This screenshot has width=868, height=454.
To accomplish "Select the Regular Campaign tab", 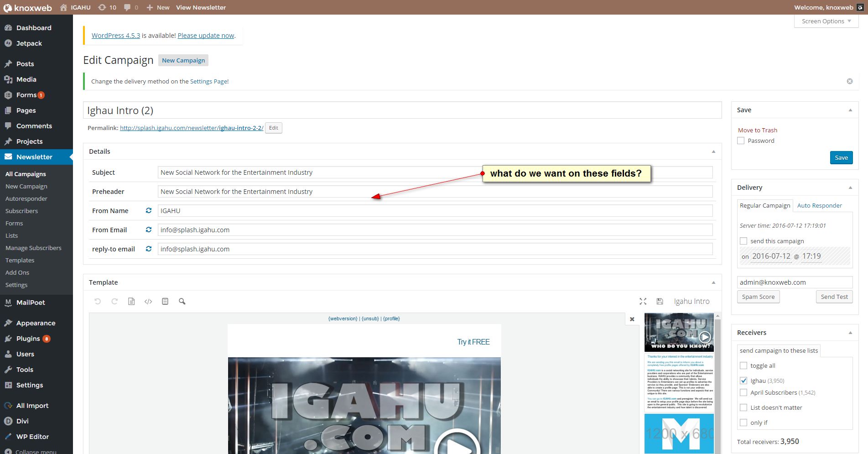I will [765, 205].
